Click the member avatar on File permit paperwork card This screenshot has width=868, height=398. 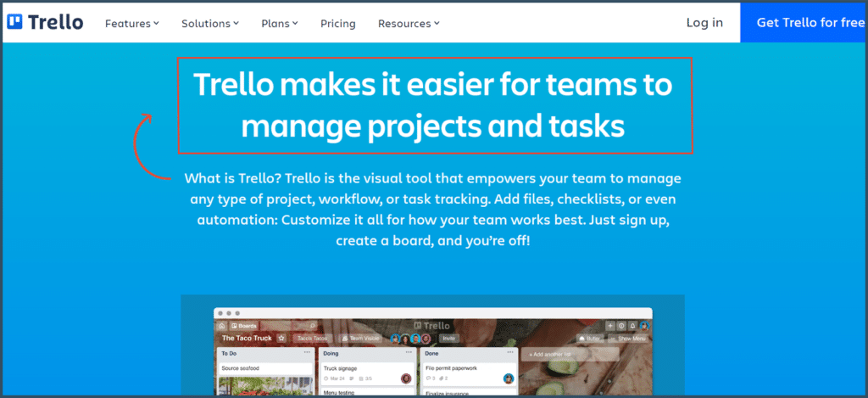[x=509, y=378]
